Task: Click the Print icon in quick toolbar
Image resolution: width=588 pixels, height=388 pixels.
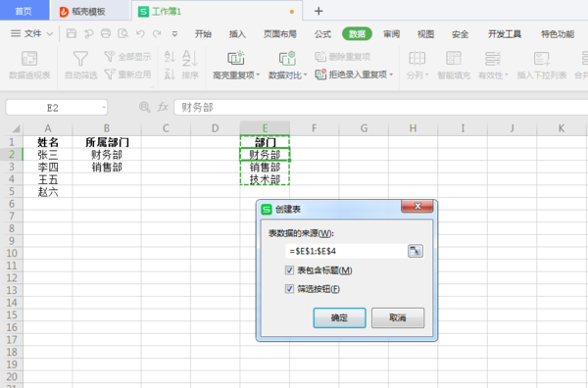Action: point(106,33)
